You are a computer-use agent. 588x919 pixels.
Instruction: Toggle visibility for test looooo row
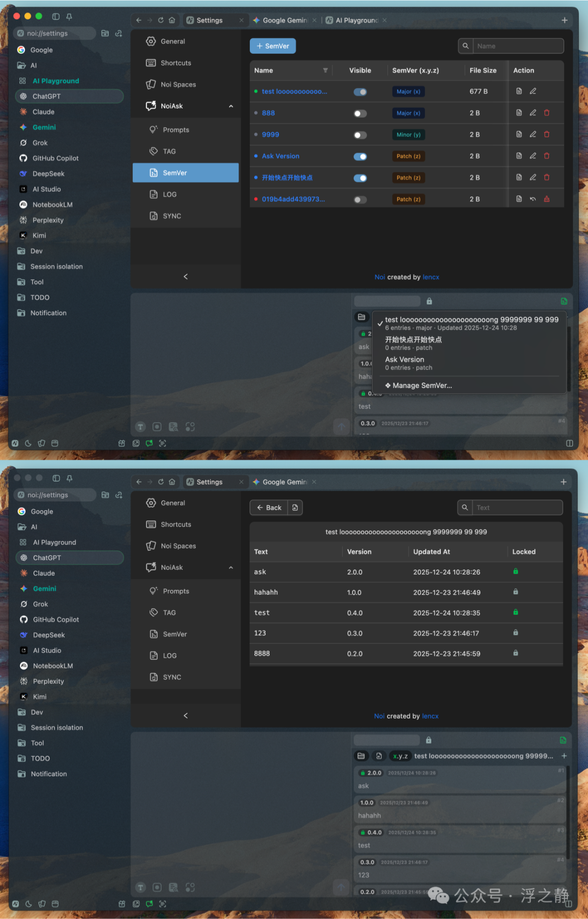(360, 92)
